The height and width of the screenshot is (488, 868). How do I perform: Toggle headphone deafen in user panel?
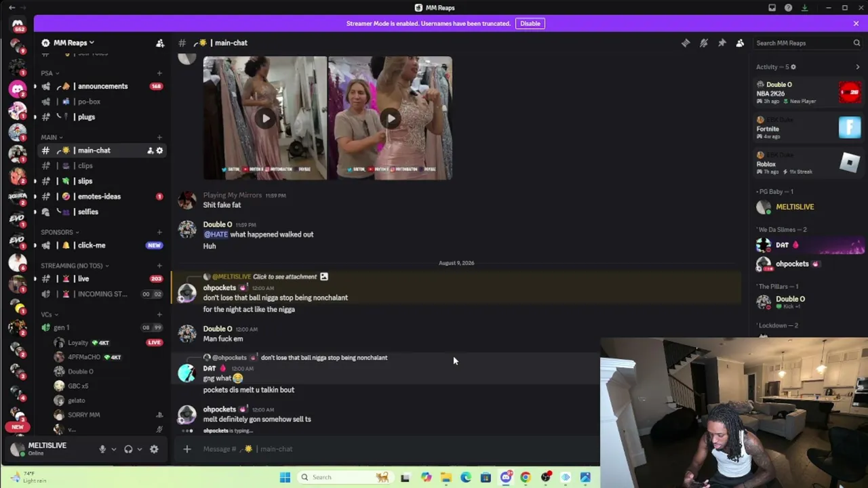pyautogui.click(x=128, y=449)
